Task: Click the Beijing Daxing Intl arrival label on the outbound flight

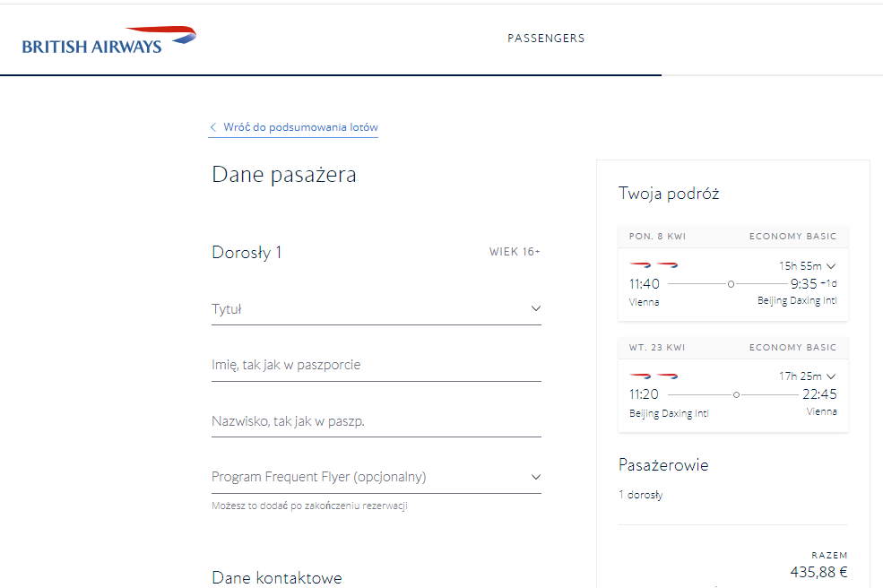Action: pos(797,301)
